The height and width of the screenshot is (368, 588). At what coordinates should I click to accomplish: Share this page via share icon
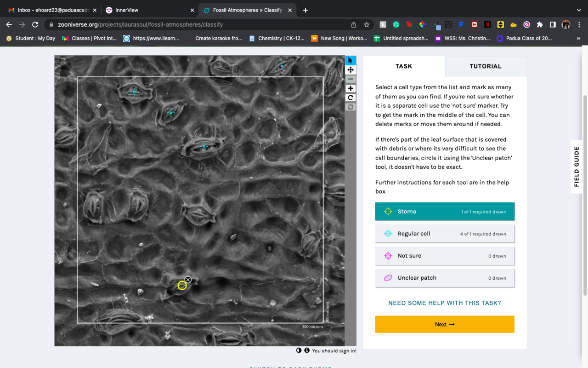coord(354,24)
